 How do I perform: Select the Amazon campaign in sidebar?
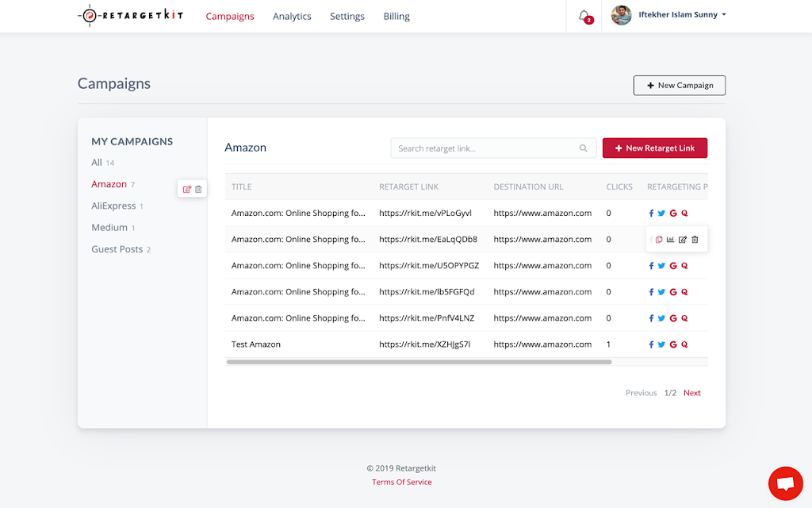tap(113, 184)
